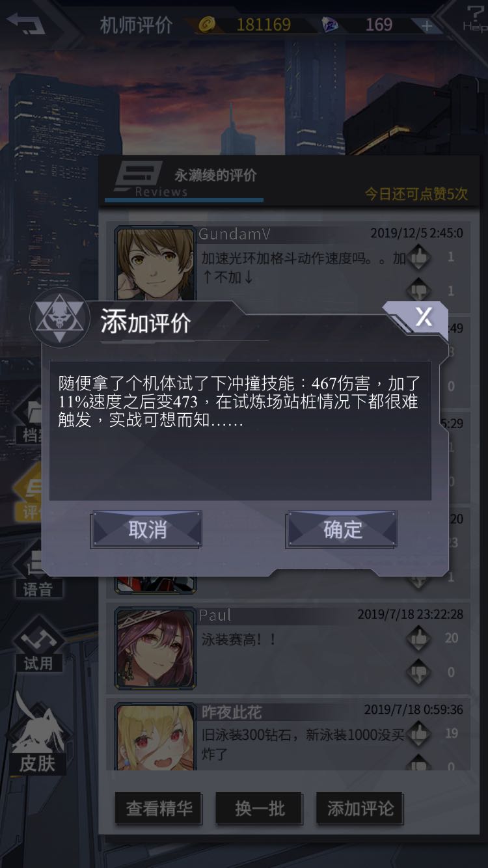Open the 皮肤 skin sidebar icon
The height and width of the screenshot is (868, 488).
(x=37, y=735)
